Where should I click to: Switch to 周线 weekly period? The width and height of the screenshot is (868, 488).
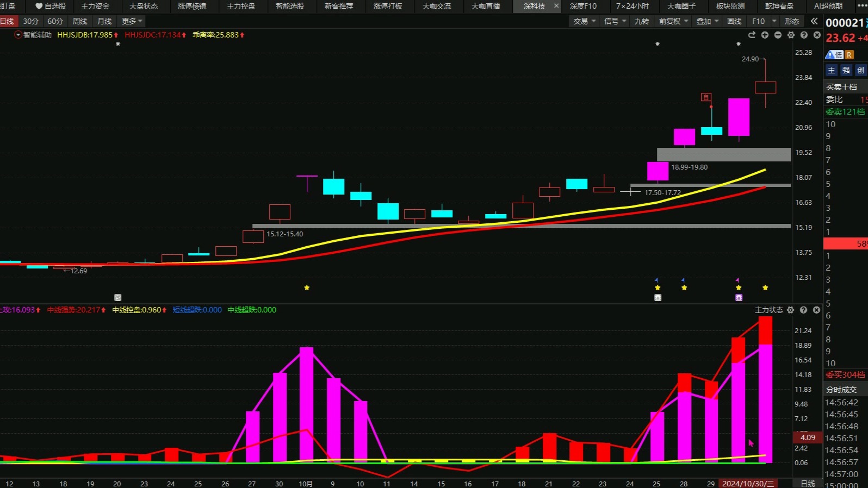tap(80, 21)
